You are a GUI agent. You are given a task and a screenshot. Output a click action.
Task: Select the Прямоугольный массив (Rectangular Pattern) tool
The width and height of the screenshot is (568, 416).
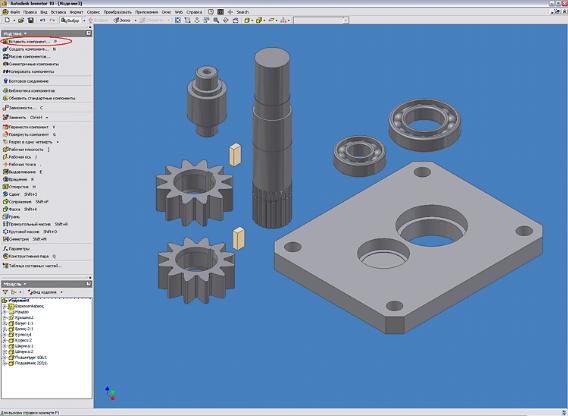coord(35,224)
